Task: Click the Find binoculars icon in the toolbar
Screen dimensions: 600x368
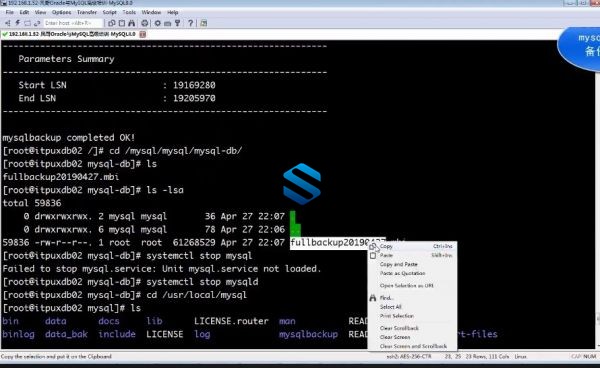Action: (x=132, y=23)
